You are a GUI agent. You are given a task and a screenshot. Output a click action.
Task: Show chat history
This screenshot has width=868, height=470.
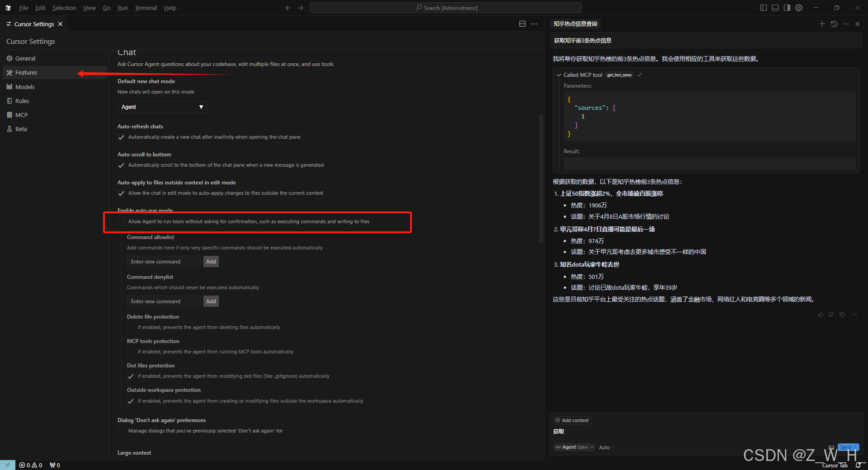[834, 24]
